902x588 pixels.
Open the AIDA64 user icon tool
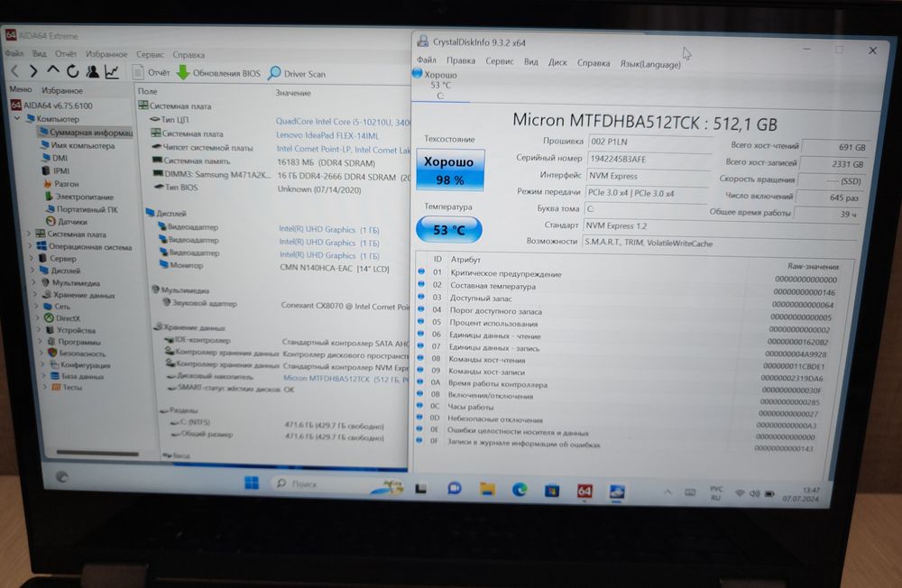click(x=92, y=71)
